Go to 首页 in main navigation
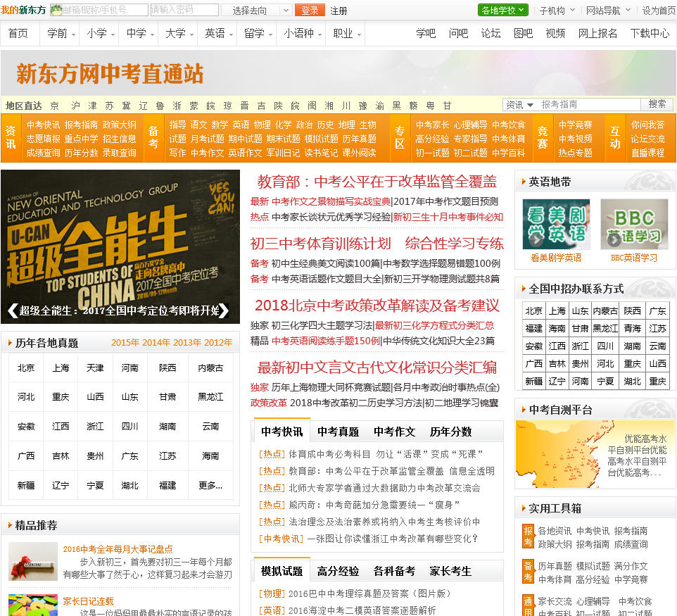Screen dimensions: 677x616 pyautogui.click(x=18, y=33)
